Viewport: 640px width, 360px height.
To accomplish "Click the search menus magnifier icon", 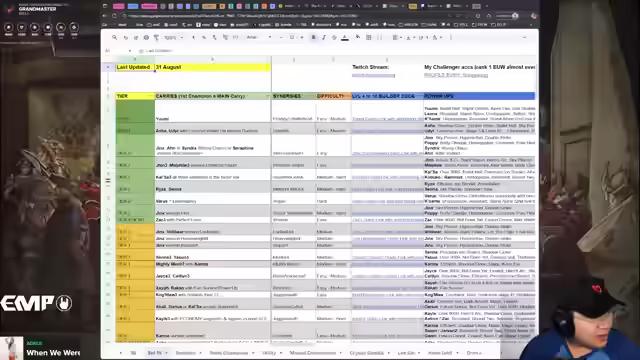I will [x=115, y=37].
